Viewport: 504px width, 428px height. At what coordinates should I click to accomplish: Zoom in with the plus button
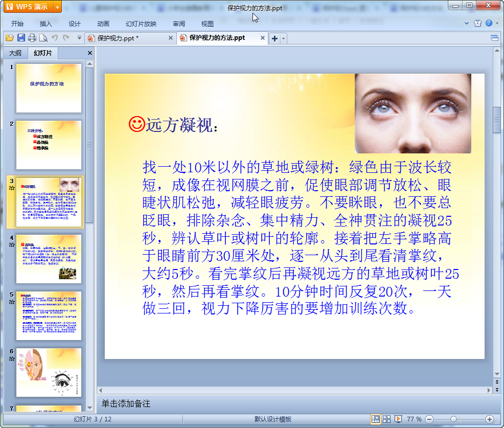[490, 419]
